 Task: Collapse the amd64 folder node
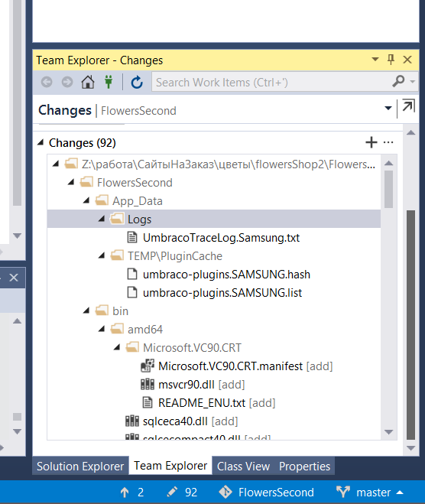click(x=102, y=329)
